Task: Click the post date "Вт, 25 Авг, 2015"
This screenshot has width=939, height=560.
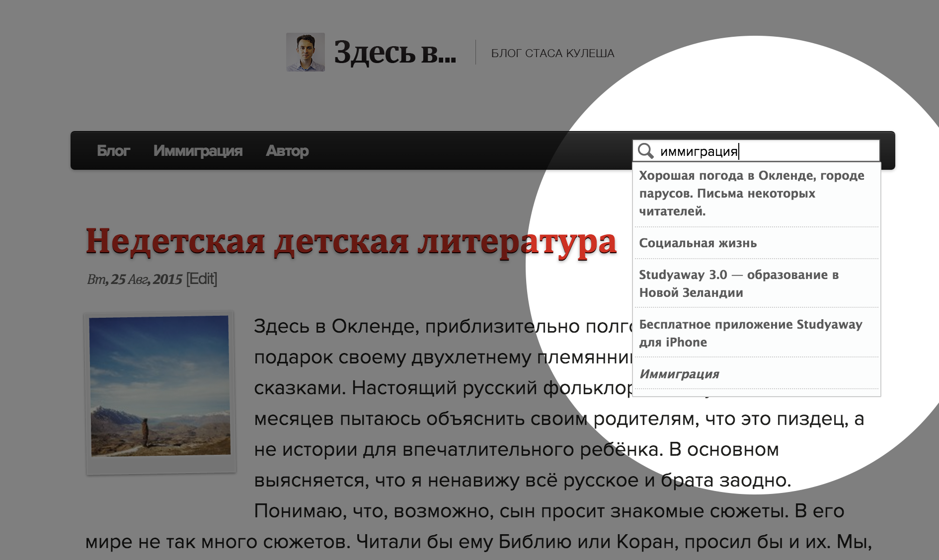Action: [135, 280]
